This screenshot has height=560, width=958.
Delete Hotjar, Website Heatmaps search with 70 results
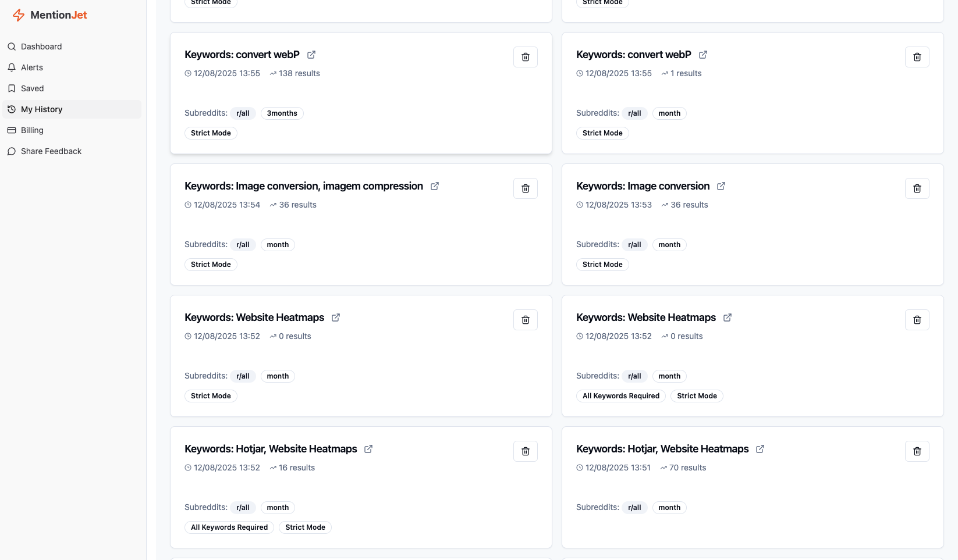click(x=917, y=451)
